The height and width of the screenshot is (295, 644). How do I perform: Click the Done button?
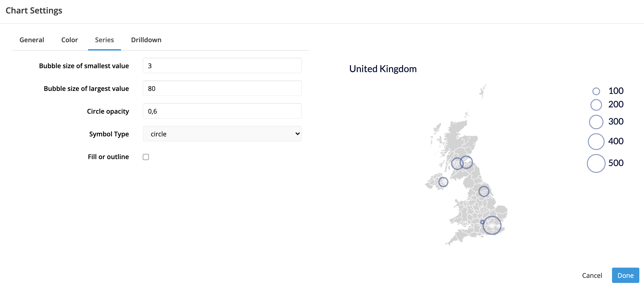click(625, 275)
